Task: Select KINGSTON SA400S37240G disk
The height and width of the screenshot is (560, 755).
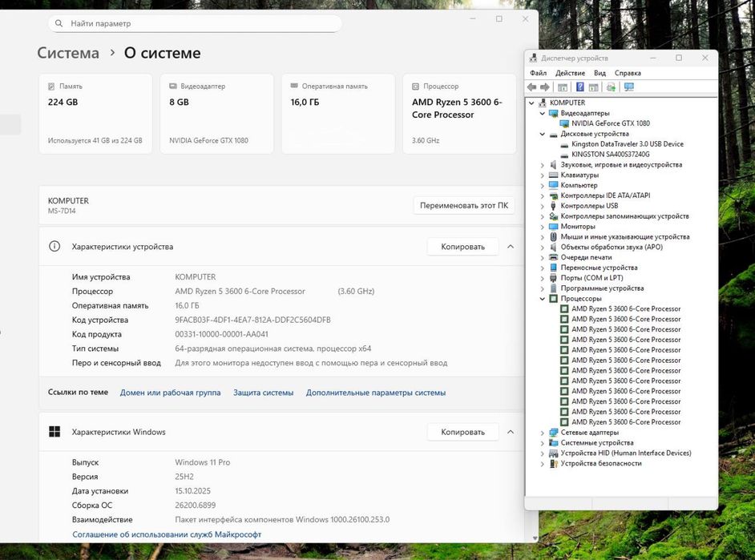Action: click(611, 155)
